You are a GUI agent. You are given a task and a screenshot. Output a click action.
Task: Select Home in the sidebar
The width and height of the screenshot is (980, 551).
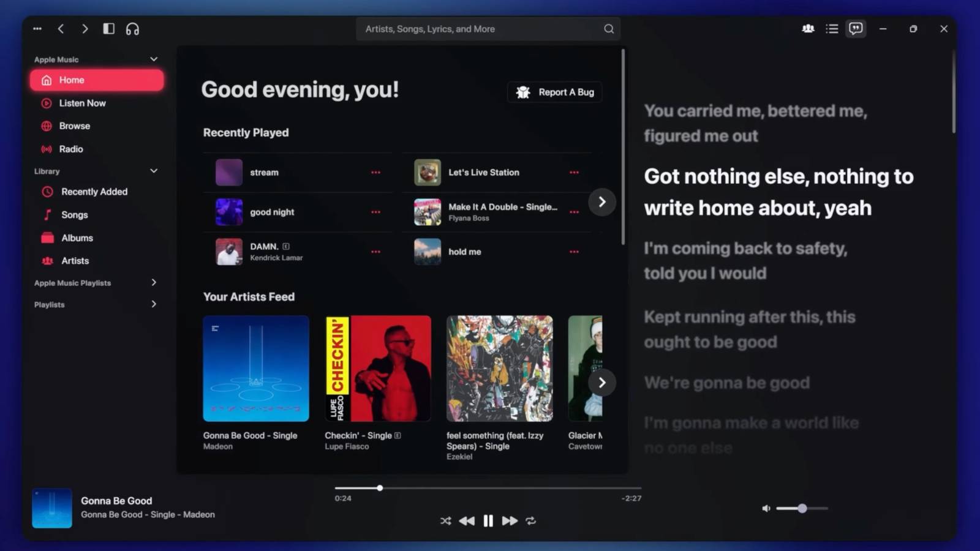[97, 80]
